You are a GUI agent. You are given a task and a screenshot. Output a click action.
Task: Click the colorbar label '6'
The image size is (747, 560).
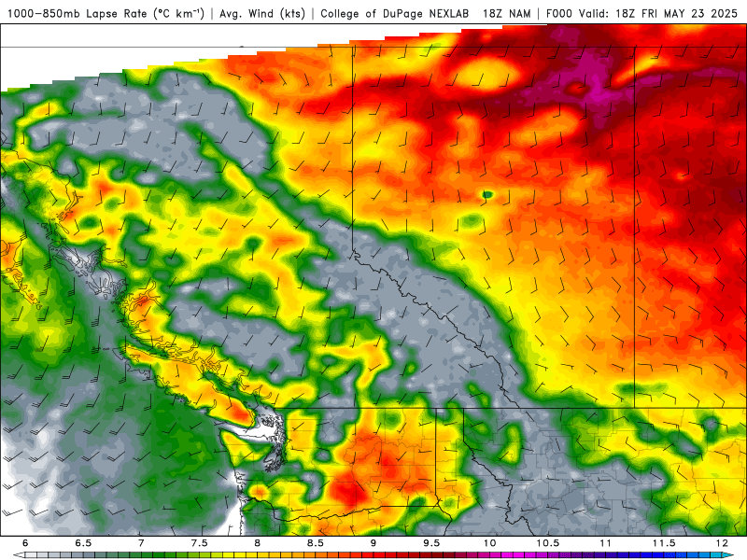click(x=25, y=543)
